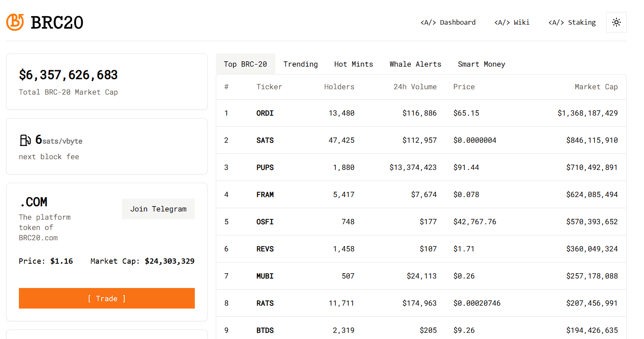
Task: Click PUPS 24h volume $13,374,423
Action: tap(413, 167)
